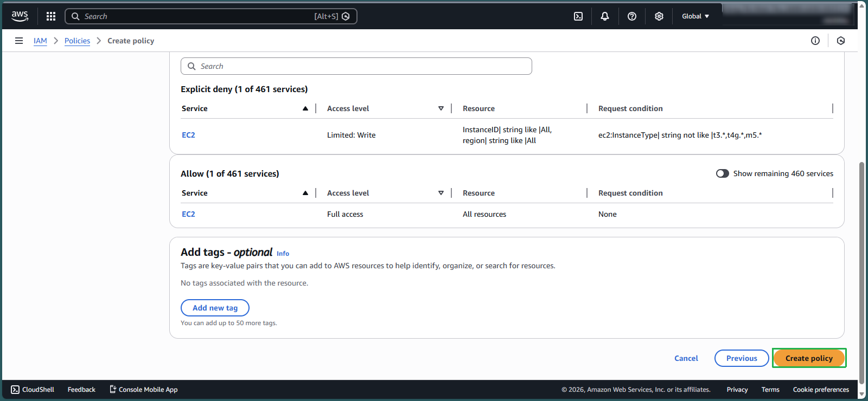The height and width of the screenshot is (401, 868).
Task: Open the help question mark icon
Action: tap(632, 16)
